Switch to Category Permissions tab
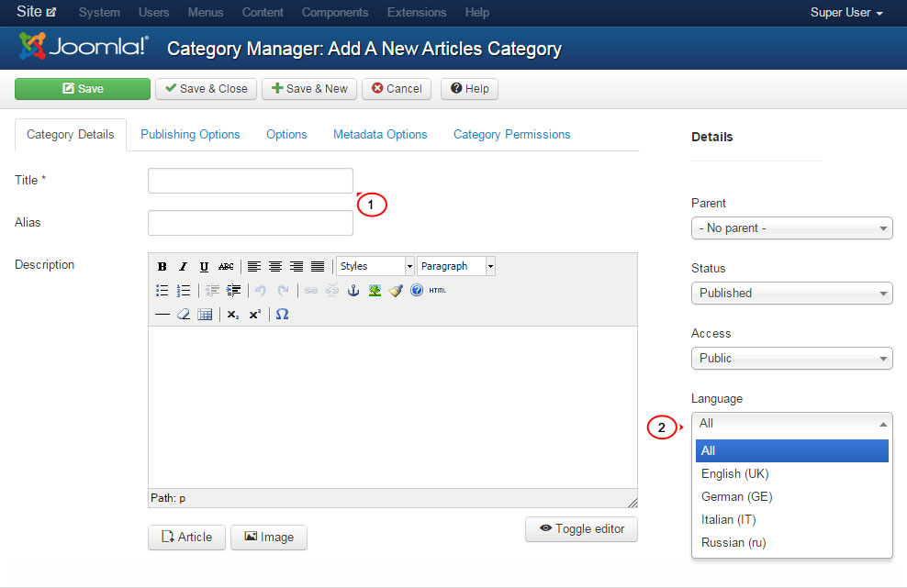 coord(512,134)
